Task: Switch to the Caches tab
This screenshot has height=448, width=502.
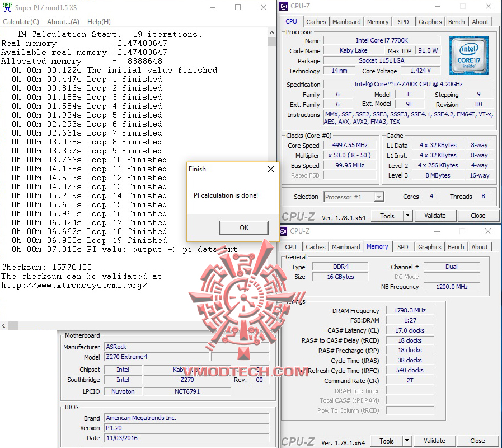Action: tap(316, 21)
